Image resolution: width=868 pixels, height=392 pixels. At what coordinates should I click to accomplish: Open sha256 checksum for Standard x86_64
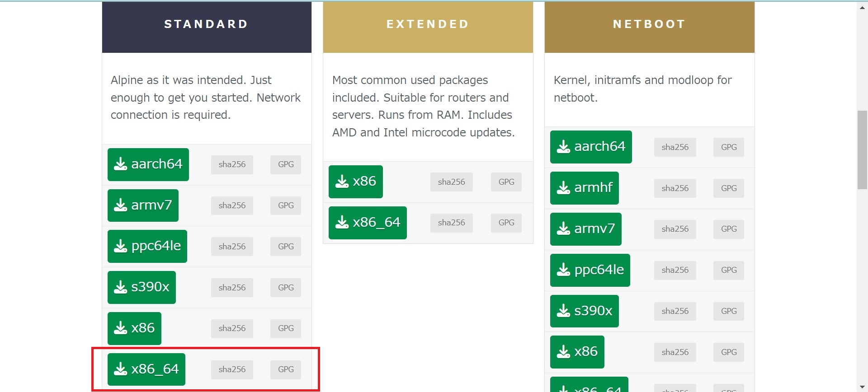pyautogui.click(x=232, y=369)
